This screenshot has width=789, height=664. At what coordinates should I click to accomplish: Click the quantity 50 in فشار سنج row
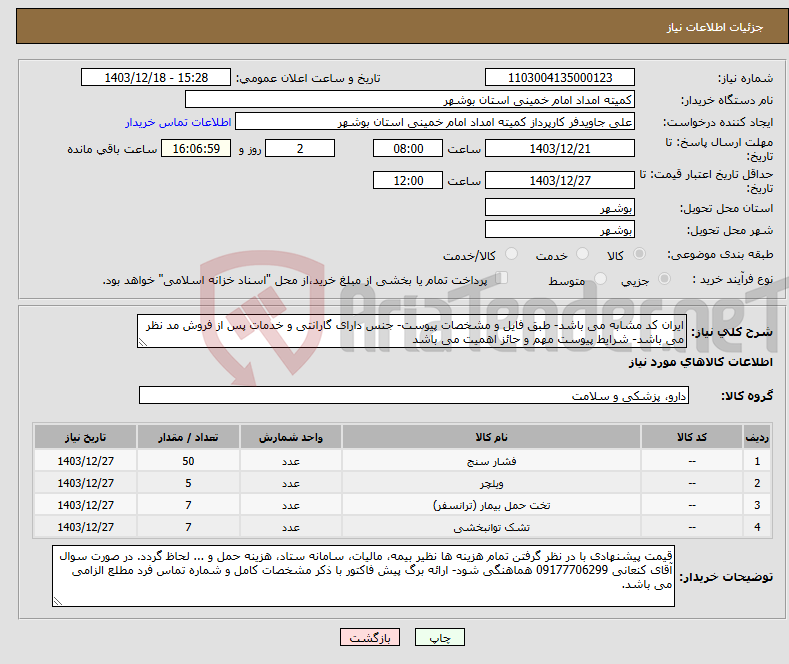click(188, 461)
